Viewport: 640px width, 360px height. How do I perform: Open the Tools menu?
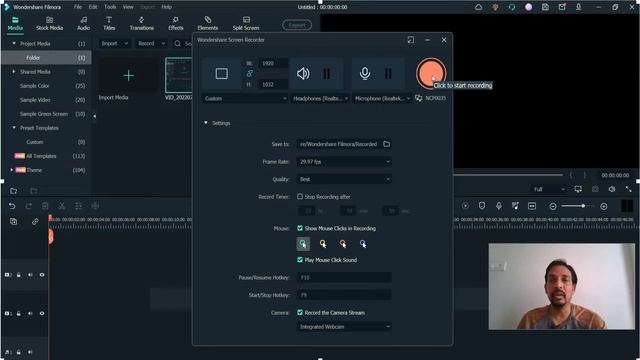110,7
